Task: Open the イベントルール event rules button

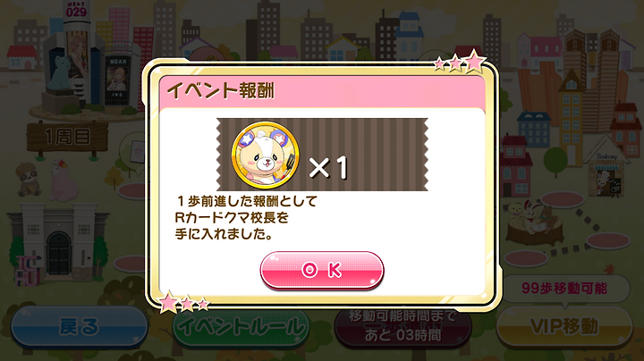Action: pyautogui.click(x=241, y=328)
